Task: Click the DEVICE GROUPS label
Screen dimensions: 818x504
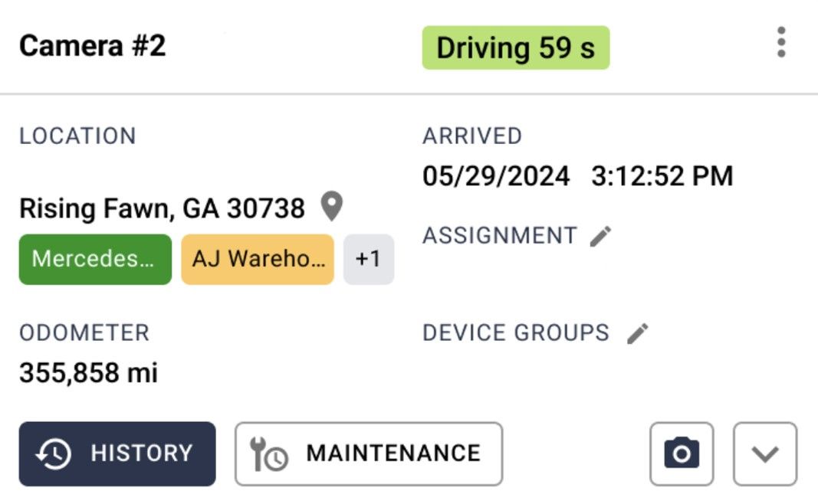Action: point(515,333)
